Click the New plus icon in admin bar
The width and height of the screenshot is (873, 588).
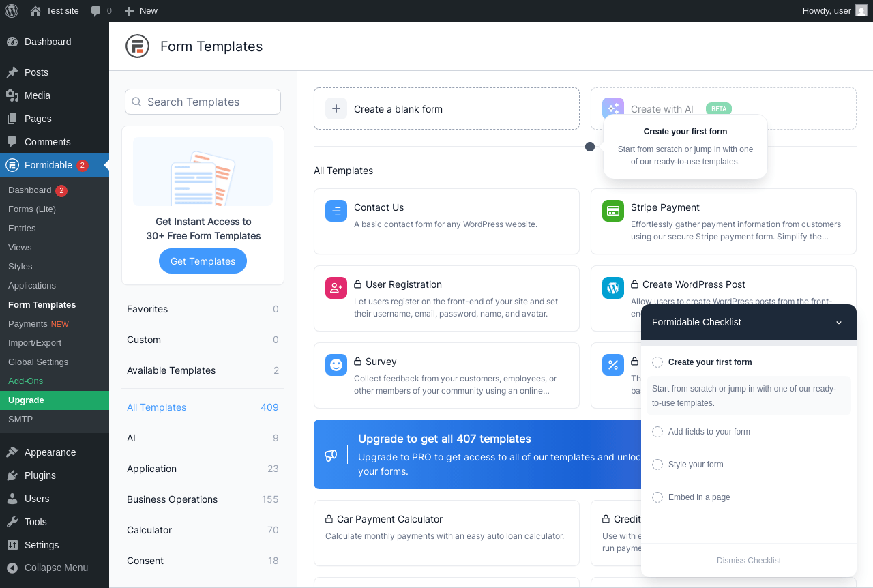[129, 11]
